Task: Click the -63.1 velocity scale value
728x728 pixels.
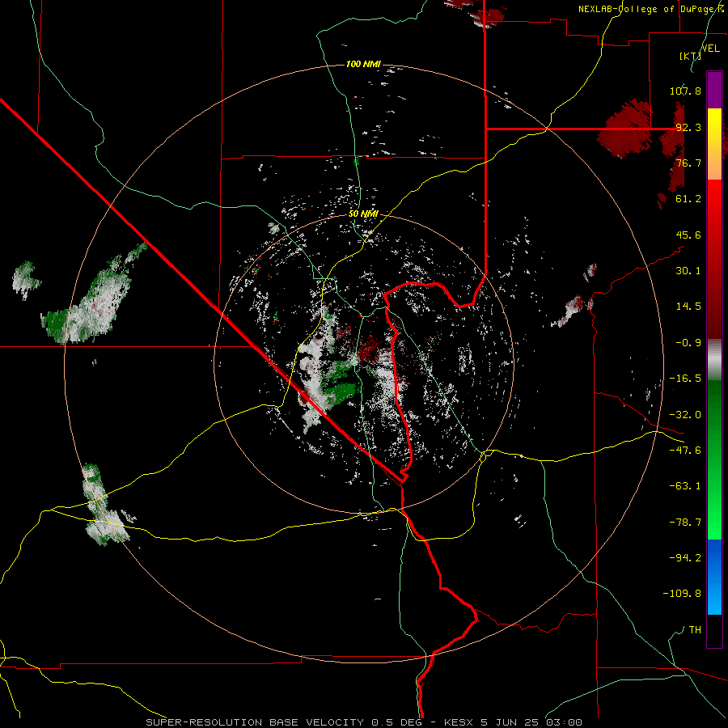Action: pyautogui.click(x=685, y=486)
